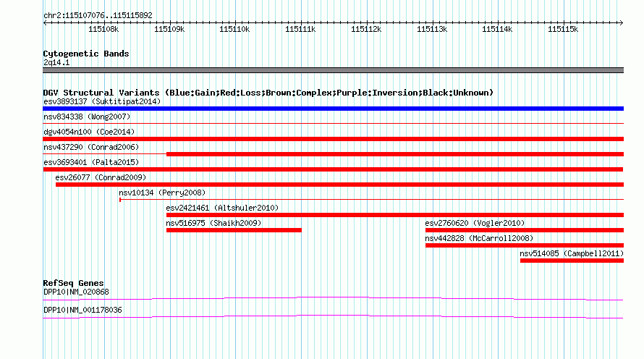Screen dimensions: 644x359
Task: Select the red esv26077 bar
Action: pos(339,185)
